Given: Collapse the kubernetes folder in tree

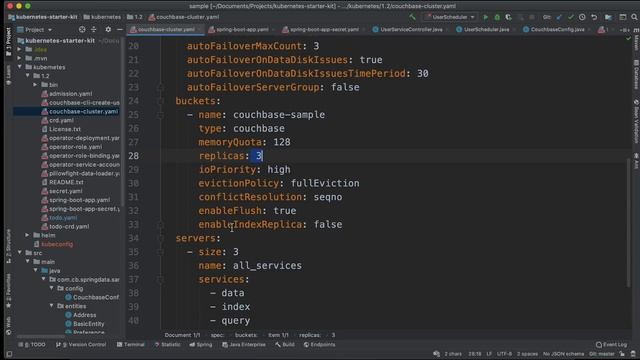Looking at the screenshot, I should (x=20, y=67).
